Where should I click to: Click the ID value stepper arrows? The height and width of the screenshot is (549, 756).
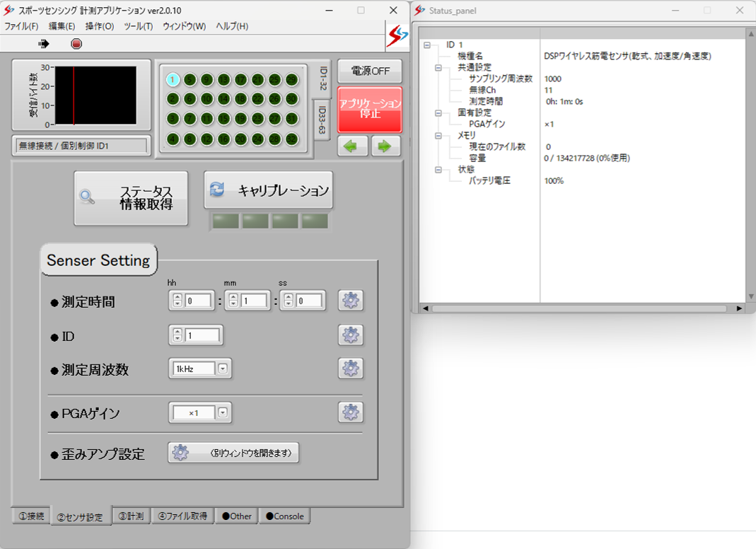[178, 335]
